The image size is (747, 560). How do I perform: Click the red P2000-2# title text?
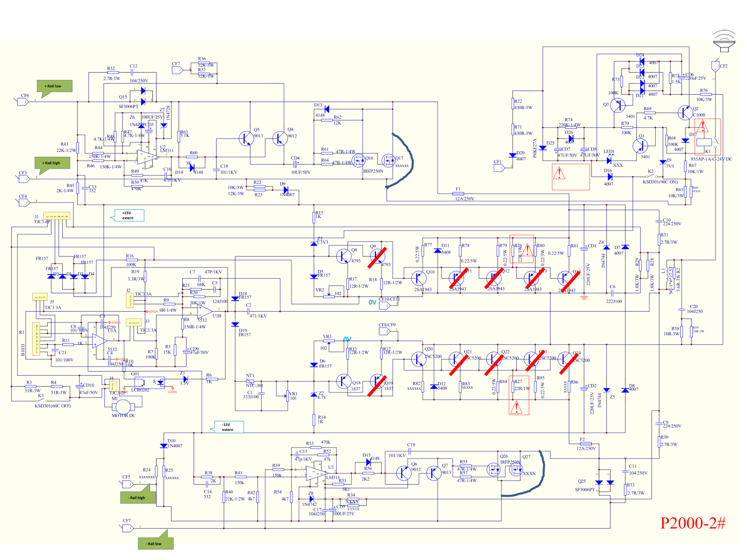click(692, 523)
